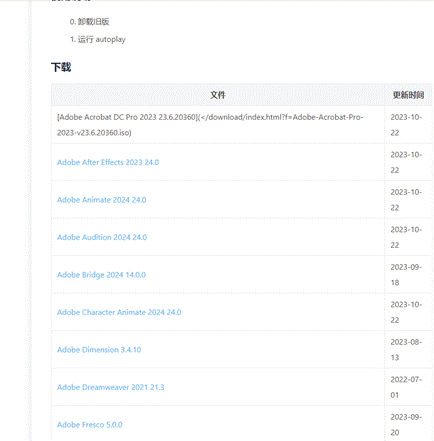
Task: Open Adobe Fresco 5.0.0 link
Action: (90, 425)
